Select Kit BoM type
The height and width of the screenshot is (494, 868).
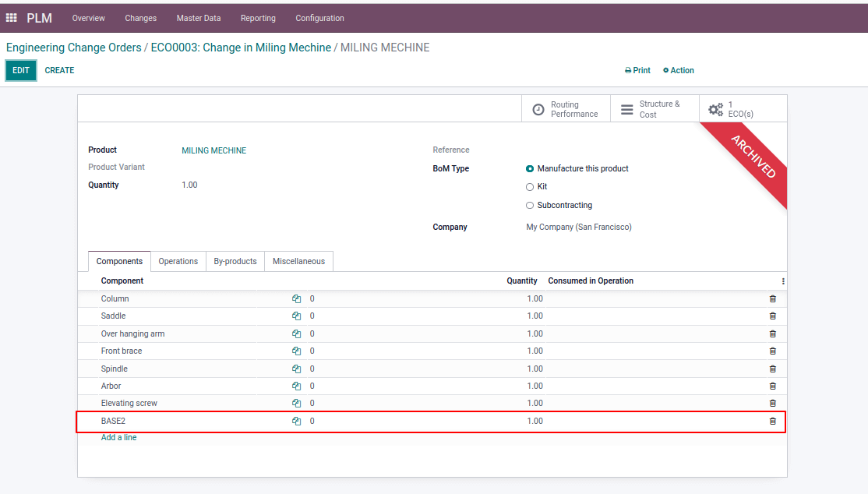[530, 187]
